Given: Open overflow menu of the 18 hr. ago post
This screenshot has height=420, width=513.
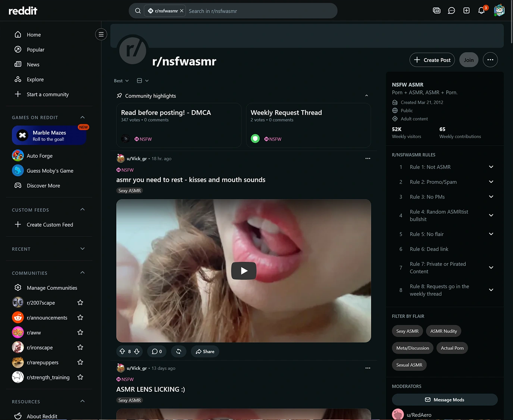Looking at the screenshot, I should click(368, 158).
